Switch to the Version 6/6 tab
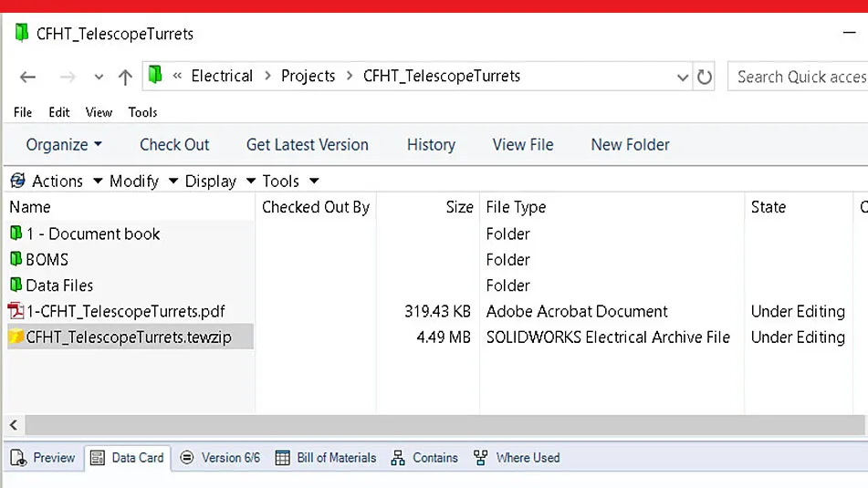This screenshot has height=488, width=868. point(220,458)
